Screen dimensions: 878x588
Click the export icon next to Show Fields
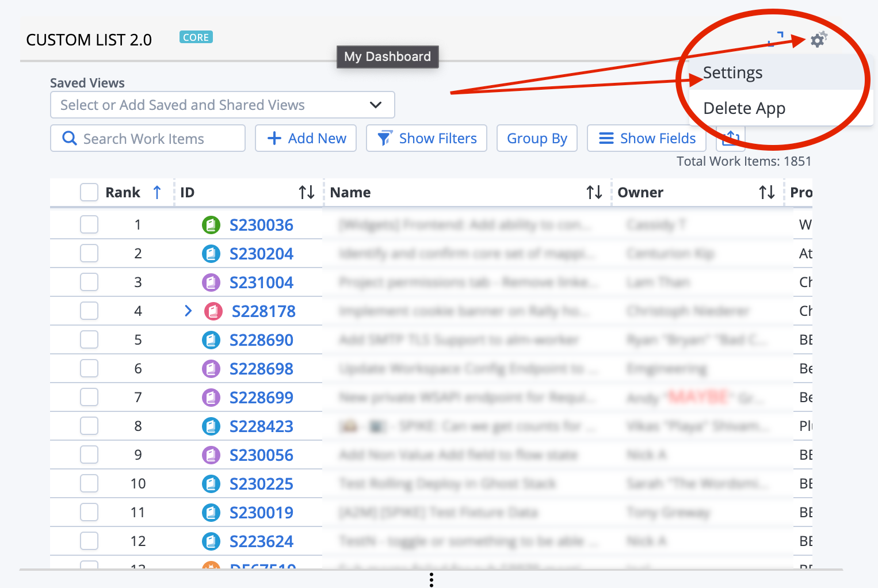click(730, 138)
